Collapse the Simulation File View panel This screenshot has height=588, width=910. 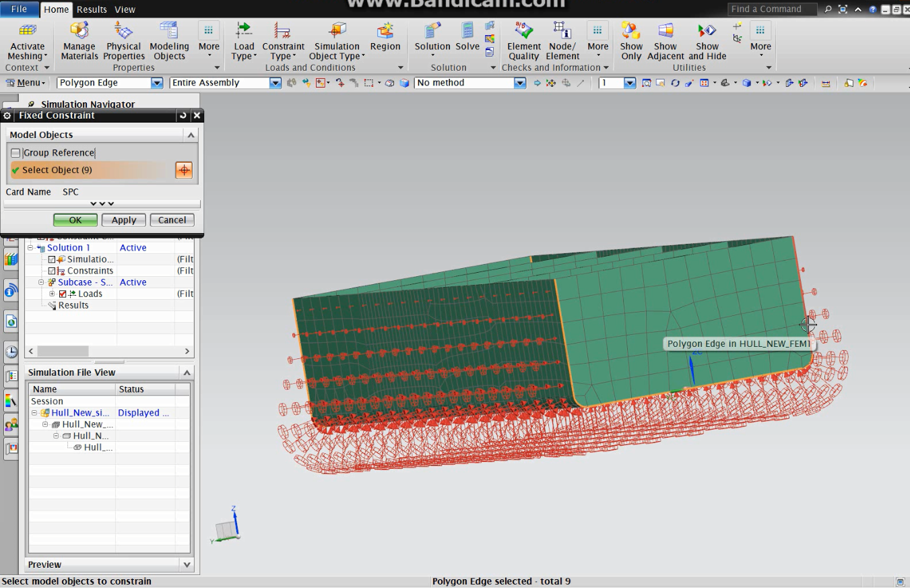[187, 372]
